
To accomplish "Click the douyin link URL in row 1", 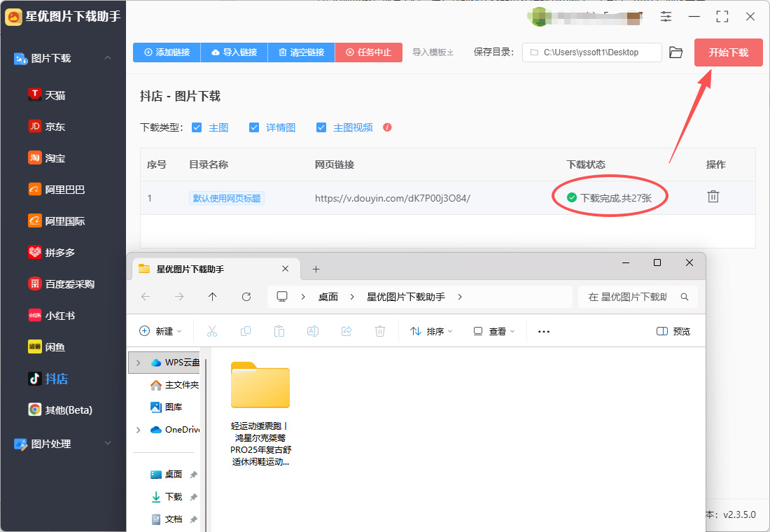I will pyautogui.click(x=393, y=198).
